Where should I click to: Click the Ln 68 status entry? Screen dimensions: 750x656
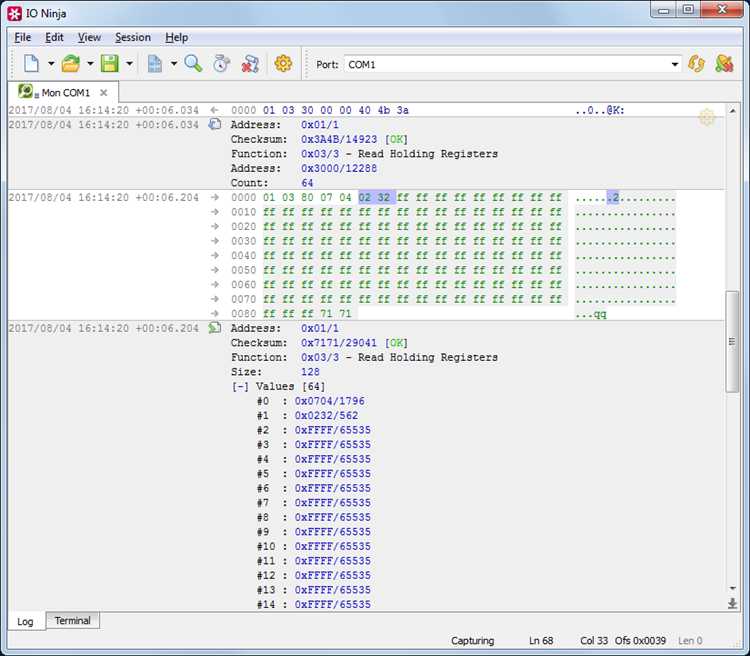pyautogui.click(x=541, y=641)
